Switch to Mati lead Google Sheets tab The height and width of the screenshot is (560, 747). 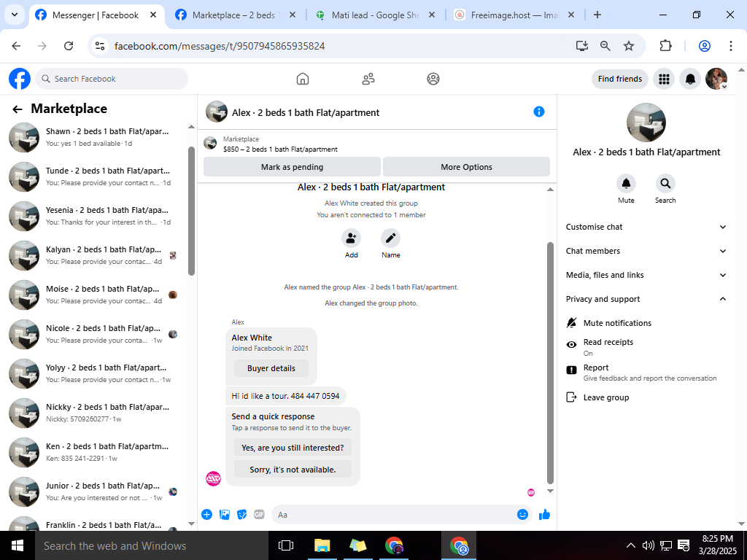(376, 15)
